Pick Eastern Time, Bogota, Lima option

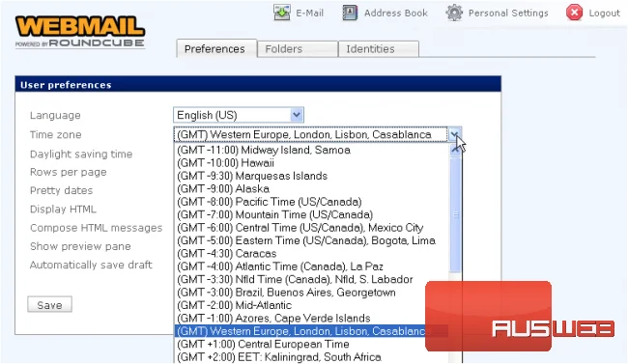click(312, 240)
